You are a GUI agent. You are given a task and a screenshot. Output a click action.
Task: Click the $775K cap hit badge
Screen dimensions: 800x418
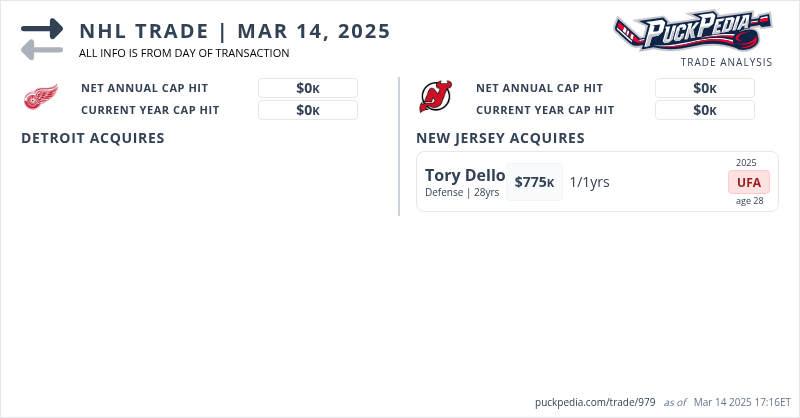coord(534,182)
